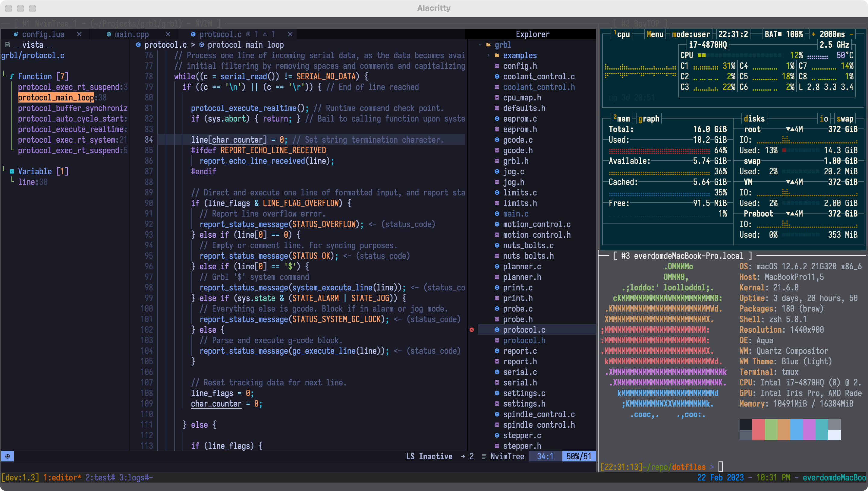Image resolution: width=868 pixels, height=491 pixels.
Task: Click the Variable [1] group icon
Action: [12, 171]
